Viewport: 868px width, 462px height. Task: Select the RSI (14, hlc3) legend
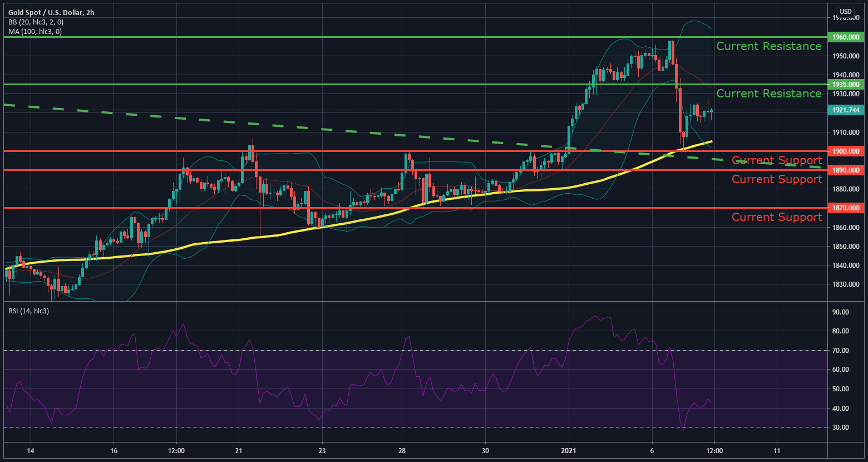(x=28, y=311)
